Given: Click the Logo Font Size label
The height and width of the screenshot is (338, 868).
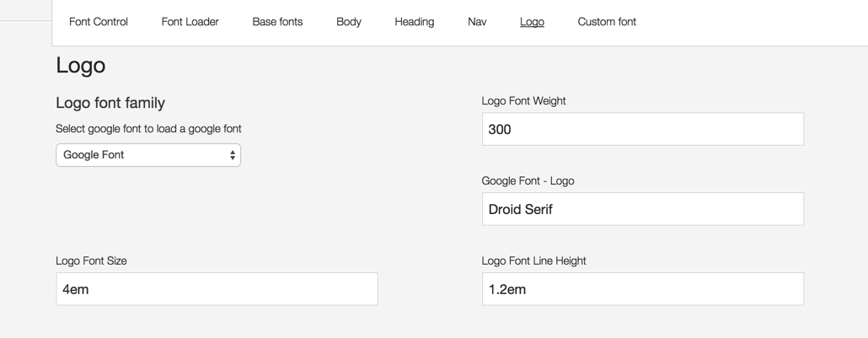Looking at the screenshot, I should [91, 260].
